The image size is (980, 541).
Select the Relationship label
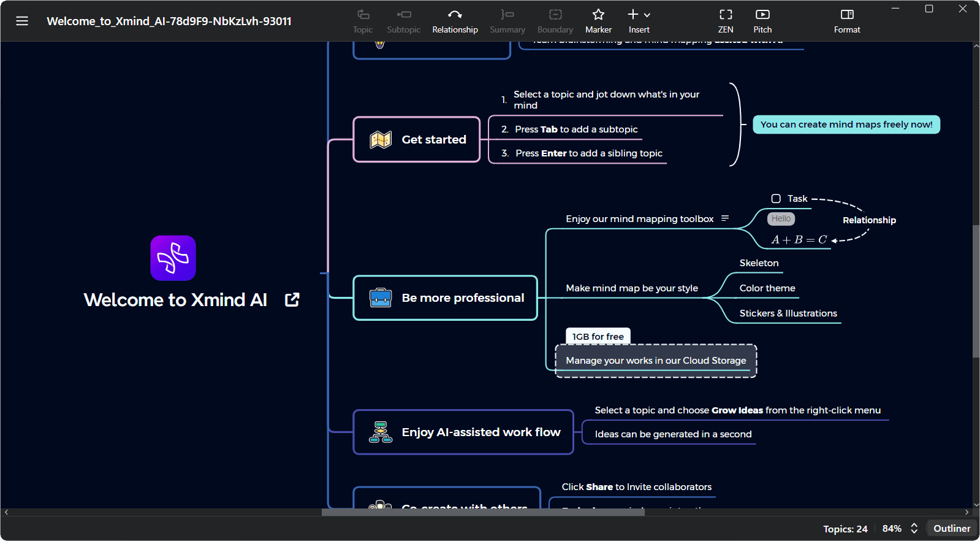tap(869, 220)
